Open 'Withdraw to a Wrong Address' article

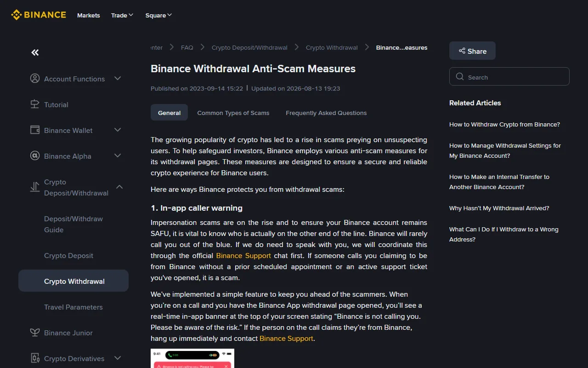click(504, 235)
